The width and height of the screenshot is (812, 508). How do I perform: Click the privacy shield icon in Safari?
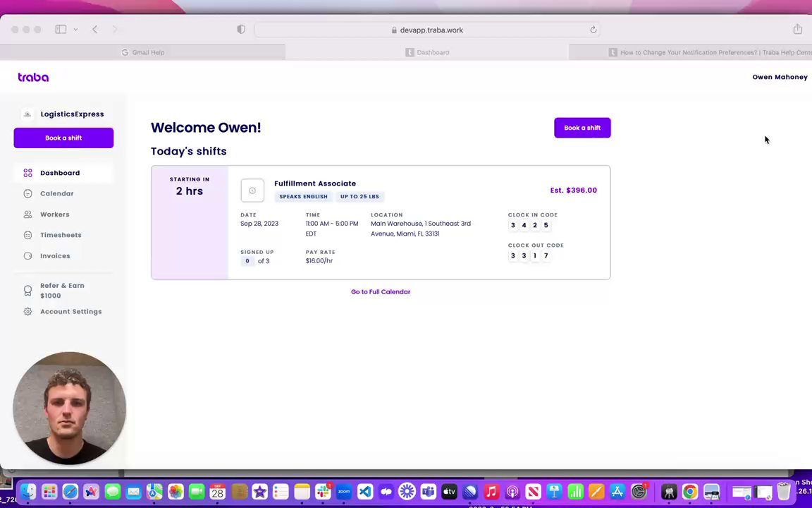pos(241,30)
